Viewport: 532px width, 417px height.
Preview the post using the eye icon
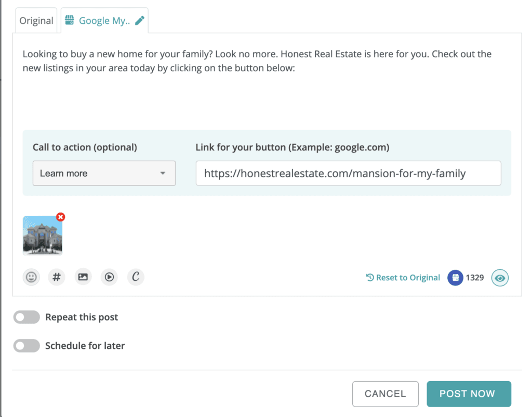tap(500, 278)
